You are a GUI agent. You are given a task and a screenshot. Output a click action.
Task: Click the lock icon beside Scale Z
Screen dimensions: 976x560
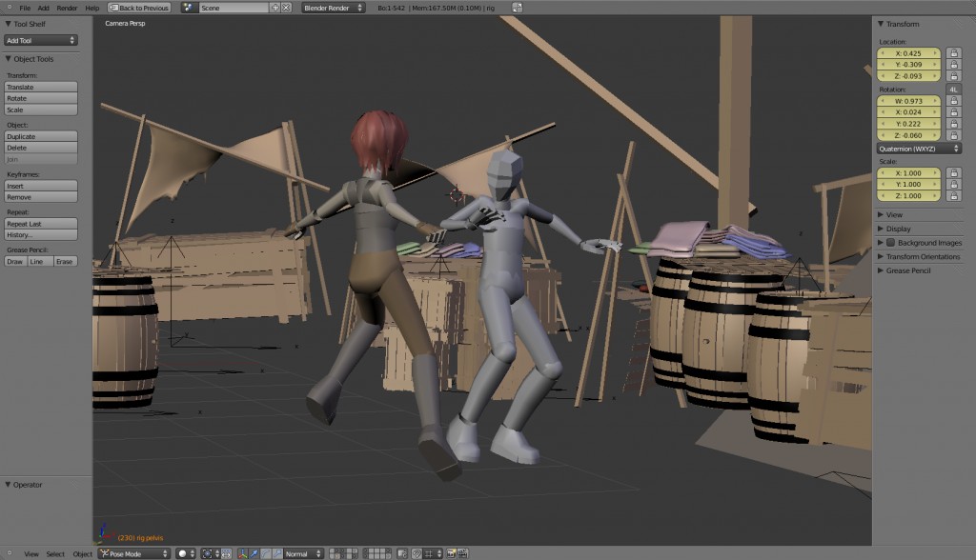click(953, 196)
